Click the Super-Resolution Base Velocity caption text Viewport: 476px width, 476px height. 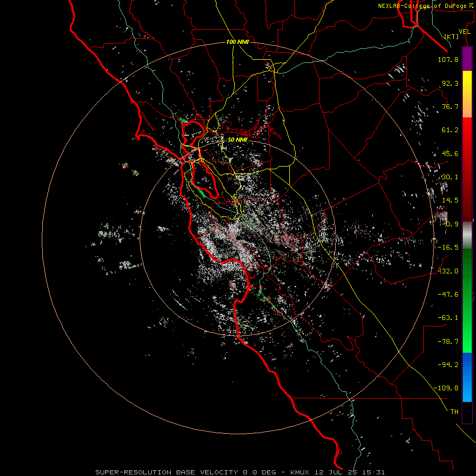coord(240,472)
